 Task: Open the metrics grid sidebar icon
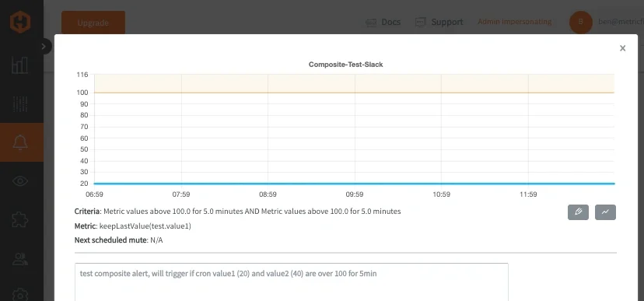20,104
